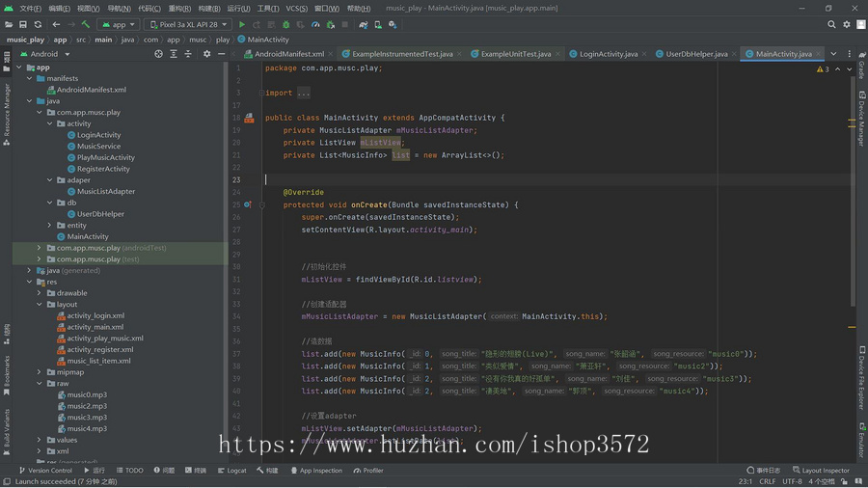Click the green Debug bug icon
Image resolution: width=868 pixels, height=488 pixels.
286,24
